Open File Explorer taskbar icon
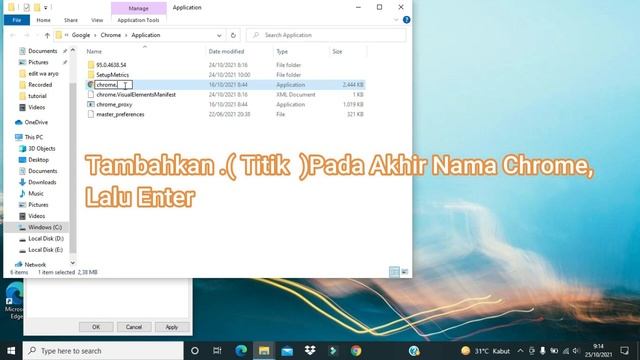640x360 pixels. [264, 351]
